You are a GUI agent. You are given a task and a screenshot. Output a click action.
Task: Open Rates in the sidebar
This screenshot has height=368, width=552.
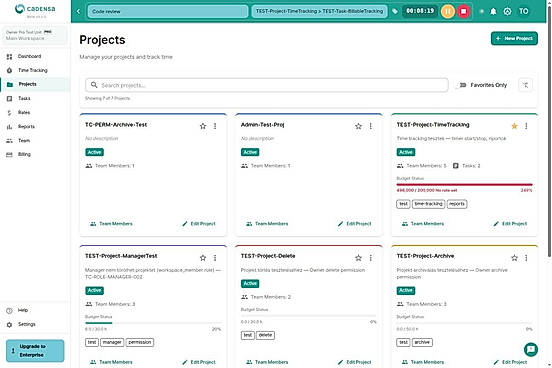tap(34, 113)
